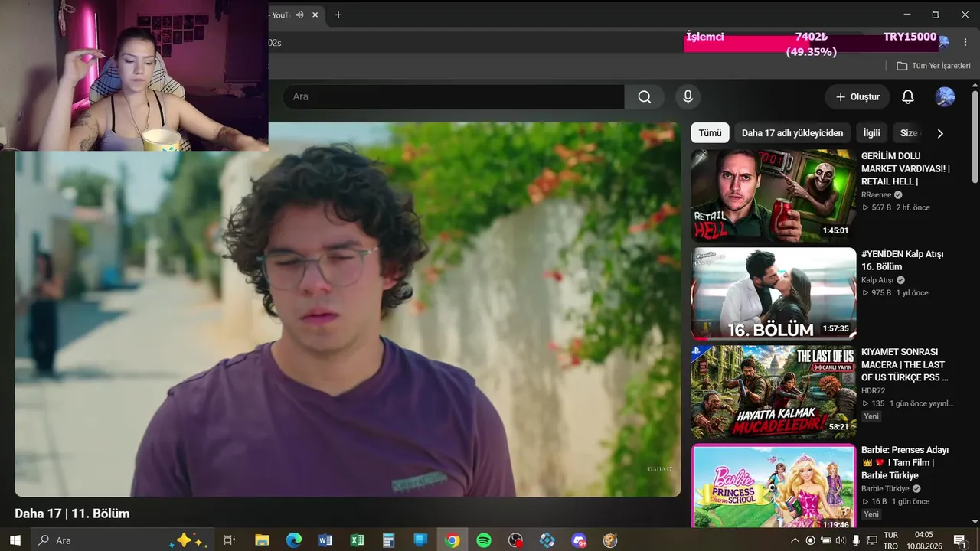Screen dimensions: 980x551
Task: Expand filter chips with the right arrow
Action: [x=940, y=133]
